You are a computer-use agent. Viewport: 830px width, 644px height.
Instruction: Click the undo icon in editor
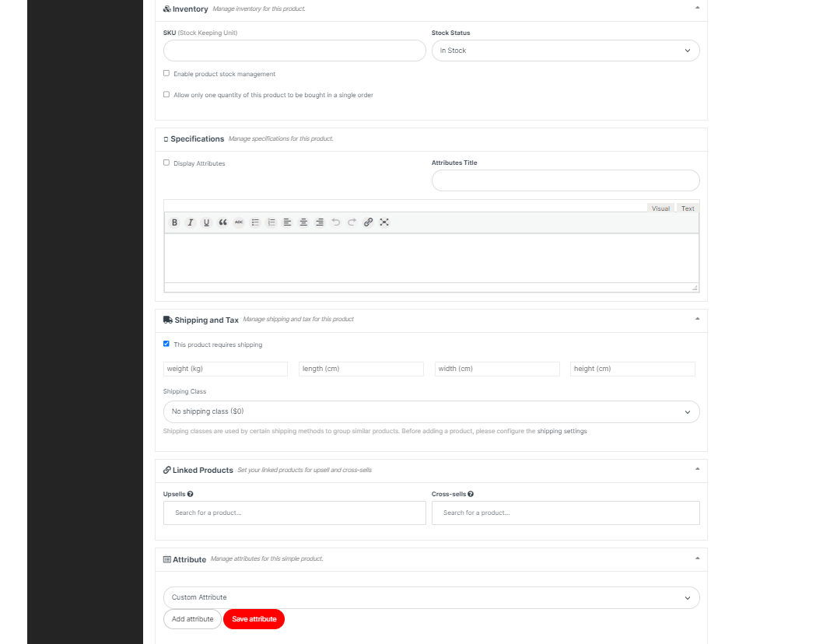[x=335, y=222]
